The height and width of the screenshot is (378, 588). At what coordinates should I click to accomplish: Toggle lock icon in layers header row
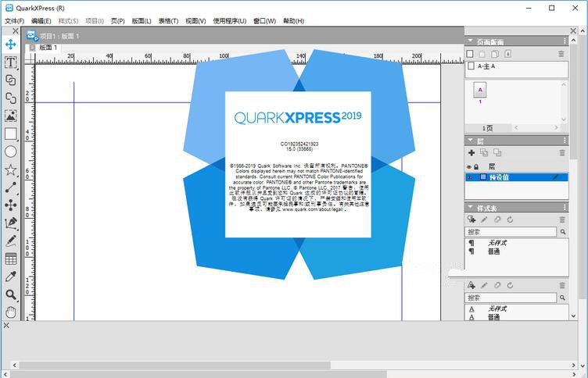click(476, 166)
